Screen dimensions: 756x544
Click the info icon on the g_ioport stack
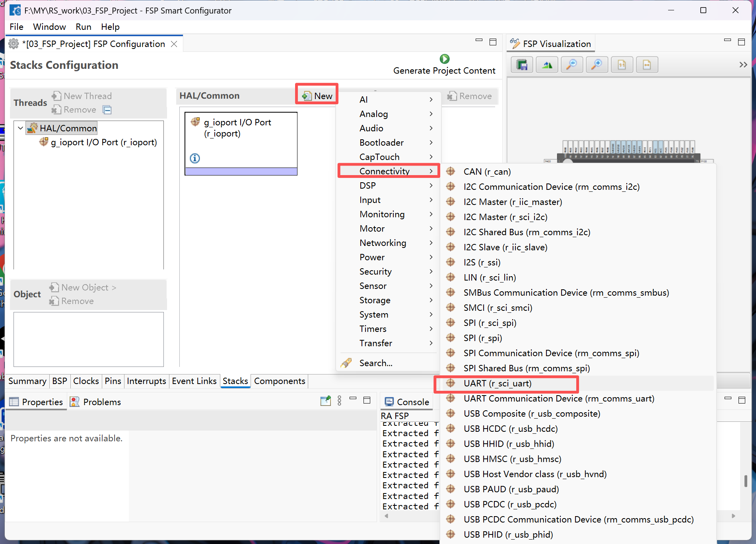pyautogui.click(x=195, y=158)
